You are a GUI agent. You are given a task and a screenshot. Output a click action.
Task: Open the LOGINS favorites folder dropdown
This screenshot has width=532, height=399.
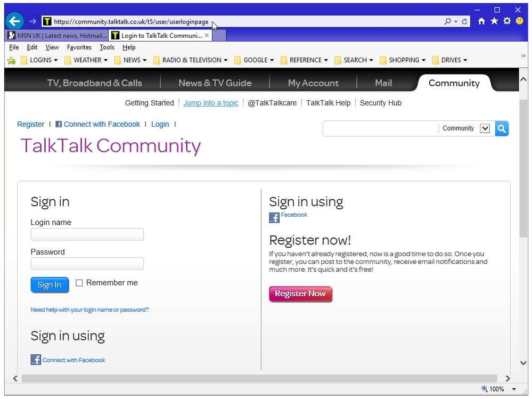coord(39,60)
